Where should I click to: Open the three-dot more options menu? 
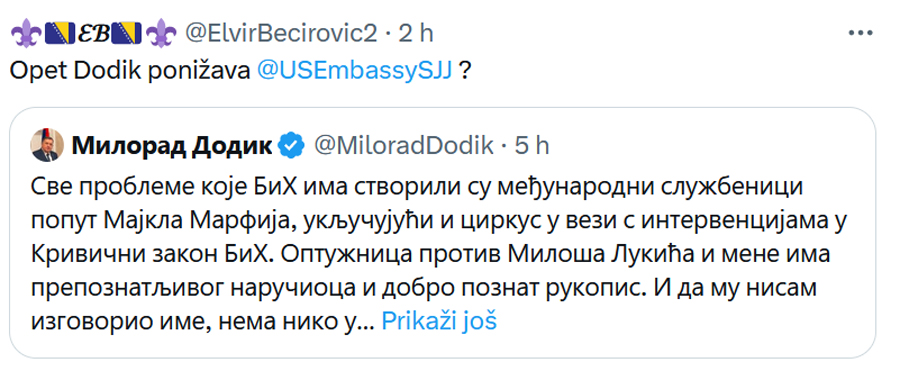click(x=861, y=34)
